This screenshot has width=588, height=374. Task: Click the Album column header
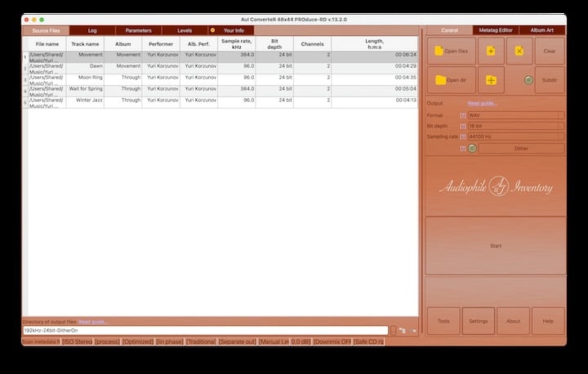123,44
